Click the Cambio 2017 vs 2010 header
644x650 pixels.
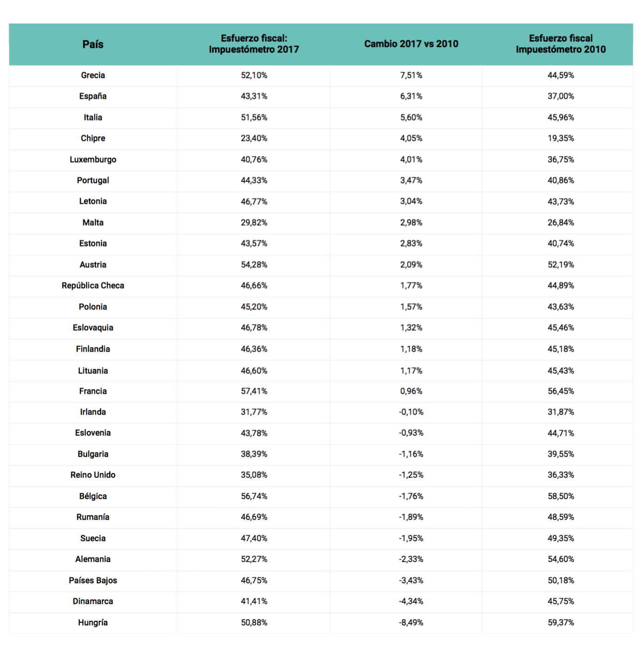click(411, 44)
